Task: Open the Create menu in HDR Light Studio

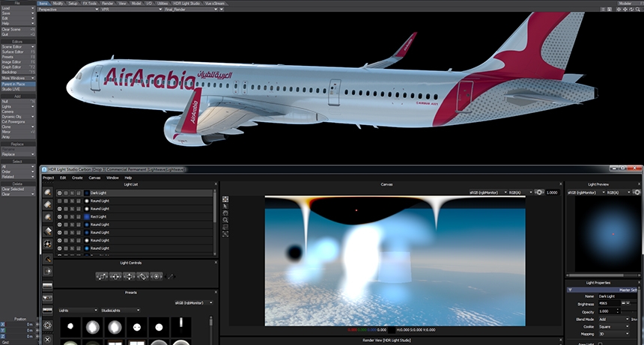Action: pyautogui.click(x=77, y=177)
